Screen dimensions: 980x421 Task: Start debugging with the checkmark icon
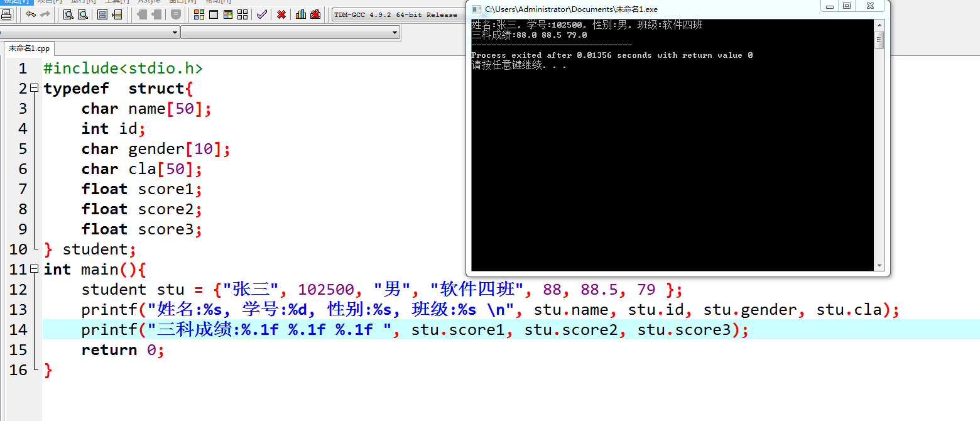click(262, 14)
